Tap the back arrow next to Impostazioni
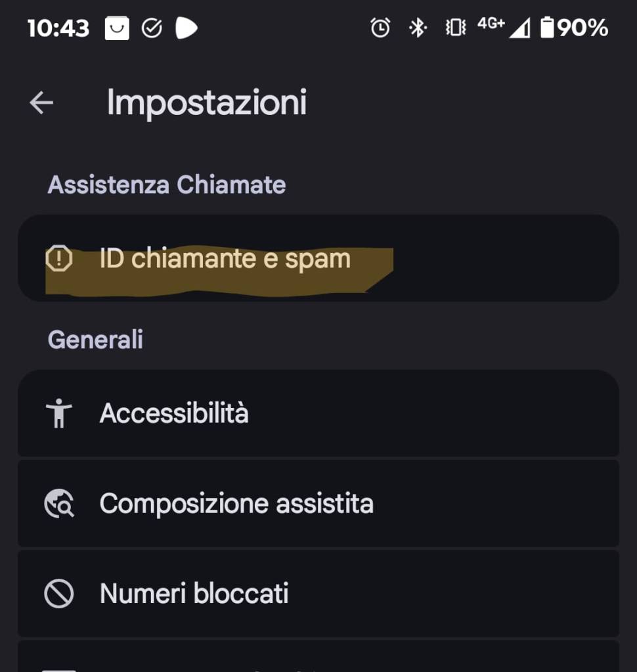The image size is (637, 672). click(x=41, y=102)
